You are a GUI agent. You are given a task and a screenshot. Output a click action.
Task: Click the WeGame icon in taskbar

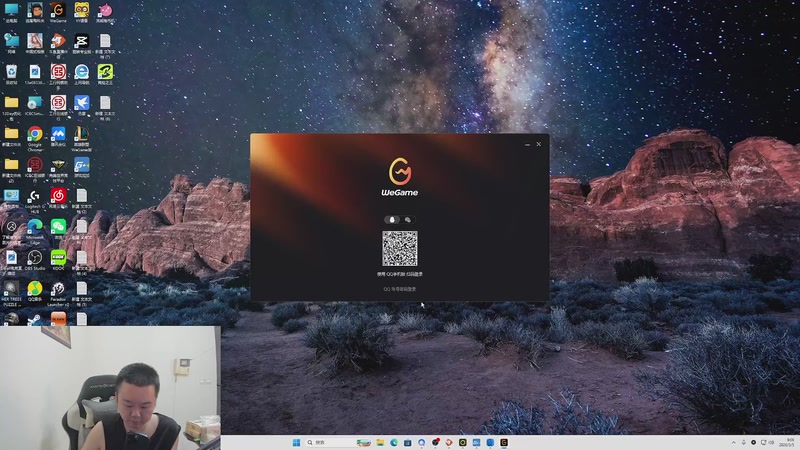pyautogui.click(x=504, y=442)
